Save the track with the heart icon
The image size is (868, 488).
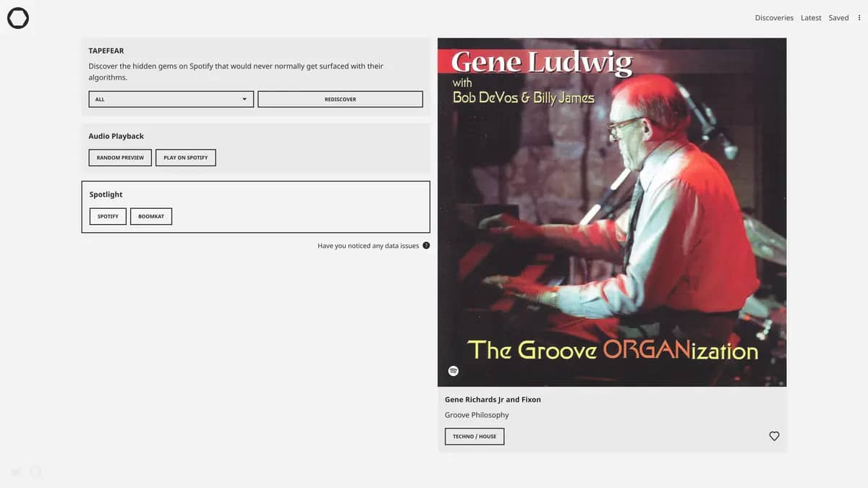774,436
